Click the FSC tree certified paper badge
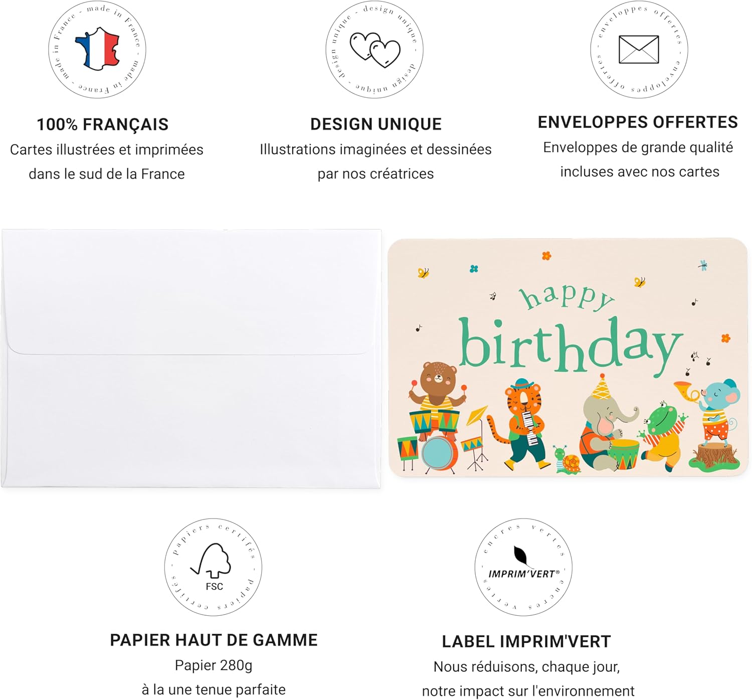Screen dimensions: 752x700 click(213, 567)
